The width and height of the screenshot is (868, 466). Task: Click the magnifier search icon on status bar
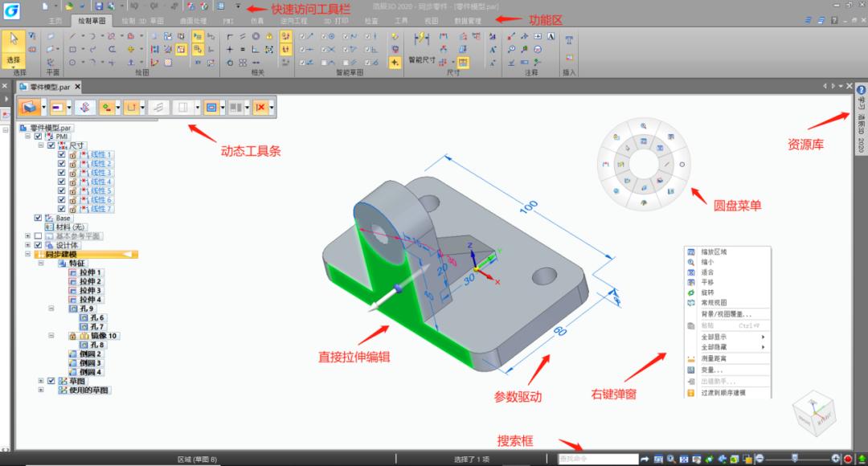670,457
